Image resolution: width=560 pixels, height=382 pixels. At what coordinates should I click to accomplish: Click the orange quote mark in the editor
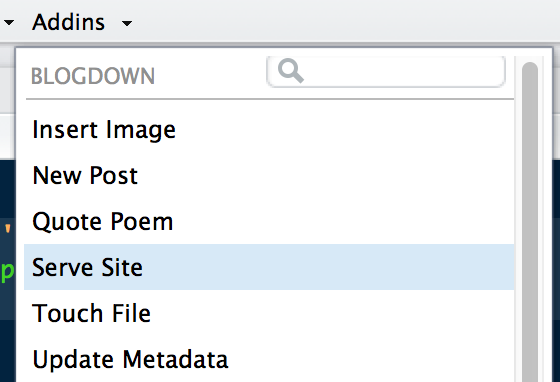tap(8, 228)
